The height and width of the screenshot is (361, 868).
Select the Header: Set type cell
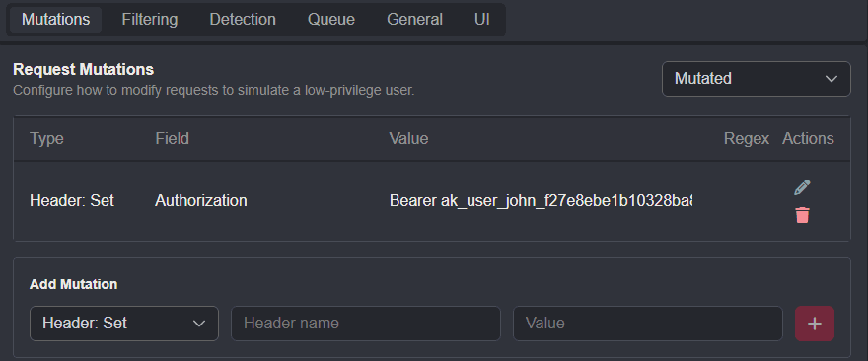[72, 200]
